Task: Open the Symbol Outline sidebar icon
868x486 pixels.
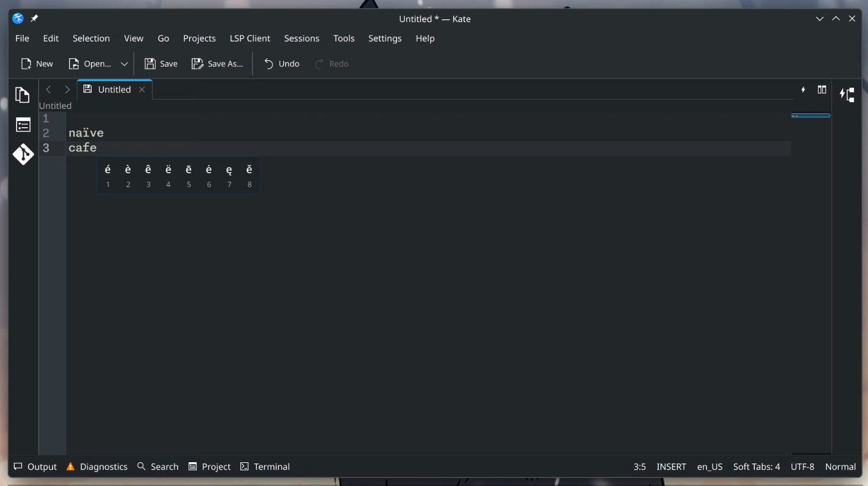Action: coord(23,126)
